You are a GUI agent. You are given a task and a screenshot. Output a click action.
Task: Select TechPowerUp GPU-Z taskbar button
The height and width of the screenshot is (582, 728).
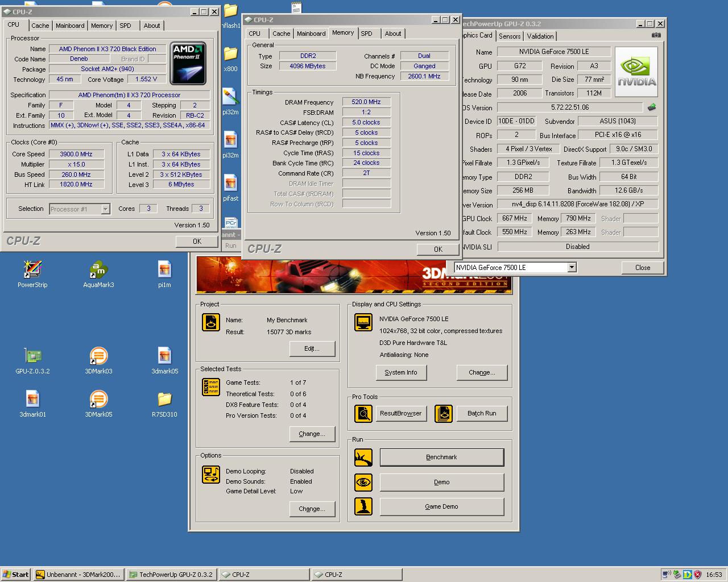coord(171,575)
